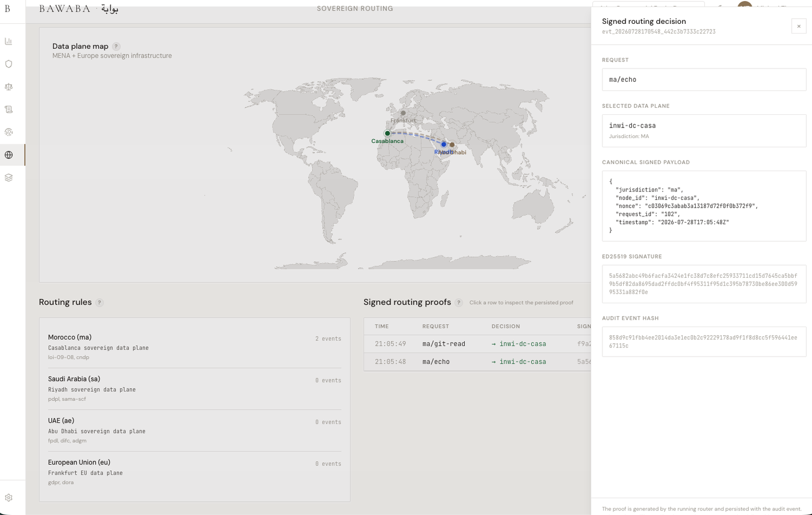812x515 pixels.
Task: Click the inwi-dc-casa selected data plane box
Action: [x=704, y=131]
